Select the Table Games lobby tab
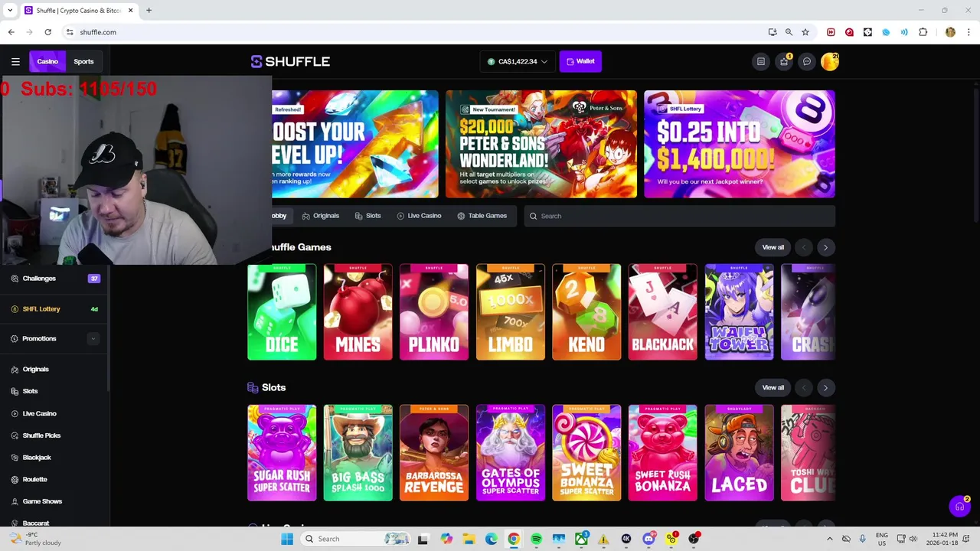Image resolution: width=980 pixels, height=551 pixels. coord(482,216)
